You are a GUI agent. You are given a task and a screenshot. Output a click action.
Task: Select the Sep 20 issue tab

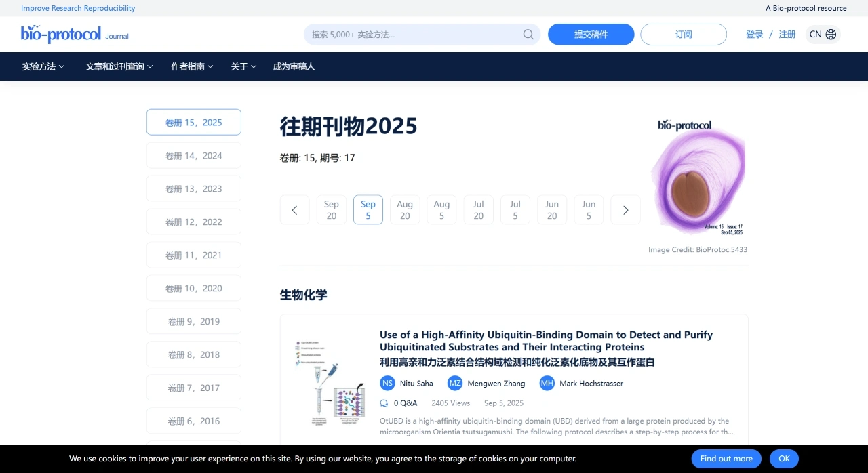(331, 209)
